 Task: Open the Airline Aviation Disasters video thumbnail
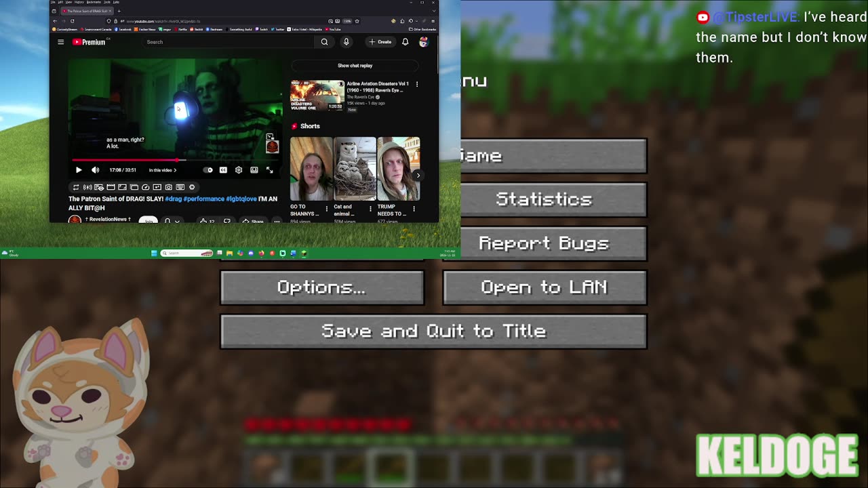point(317,96)
